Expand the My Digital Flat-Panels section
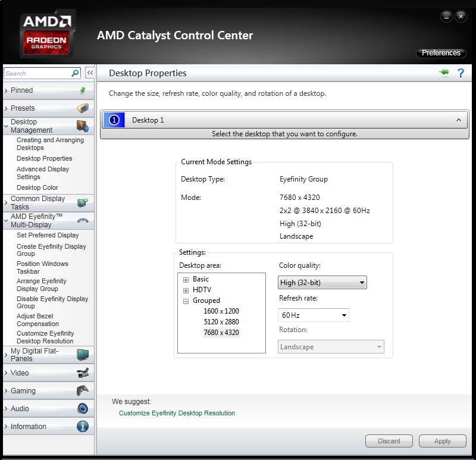 pyautogui.click(x=6, y=355)
